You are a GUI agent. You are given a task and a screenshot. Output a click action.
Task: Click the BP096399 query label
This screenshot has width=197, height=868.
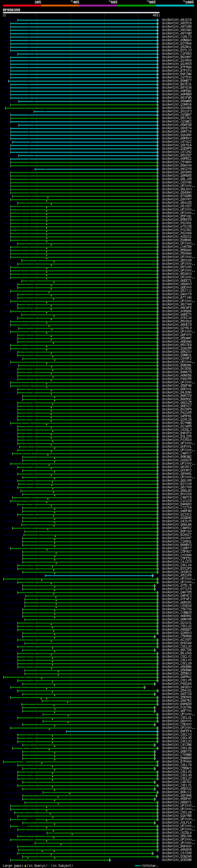coord(11,10)
